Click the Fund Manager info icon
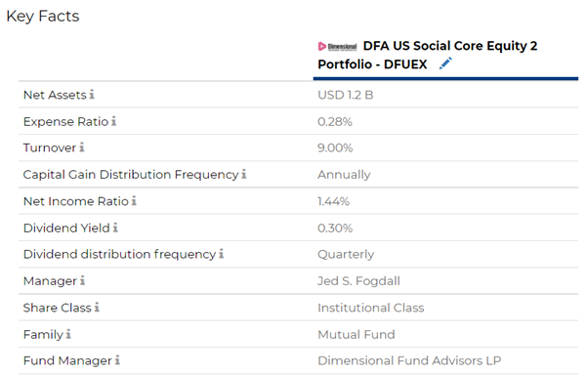Screen dimensions: 588x375 point(117,360)
